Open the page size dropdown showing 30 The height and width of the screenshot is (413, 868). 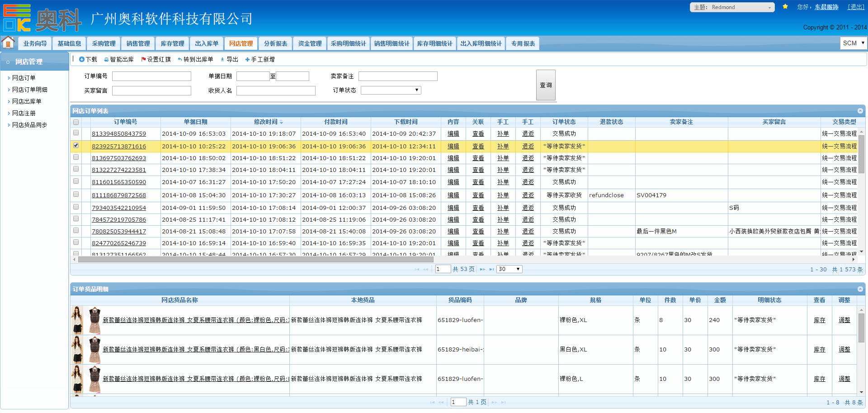pyautogui.click(x=509, y=269)
